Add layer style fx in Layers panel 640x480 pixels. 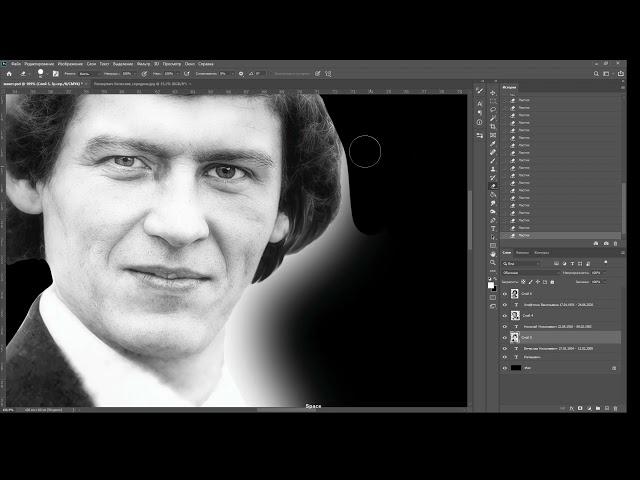[571, 408]
